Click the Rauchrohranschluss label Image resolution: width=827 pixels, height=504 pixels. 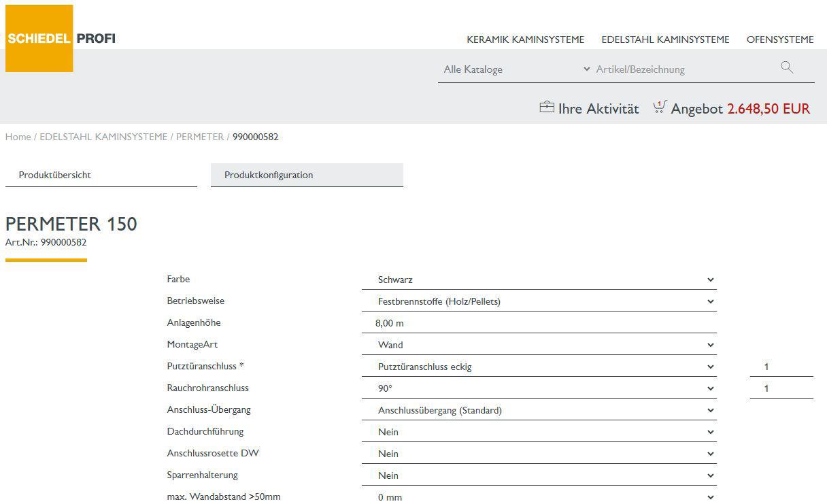click(207, 388)
